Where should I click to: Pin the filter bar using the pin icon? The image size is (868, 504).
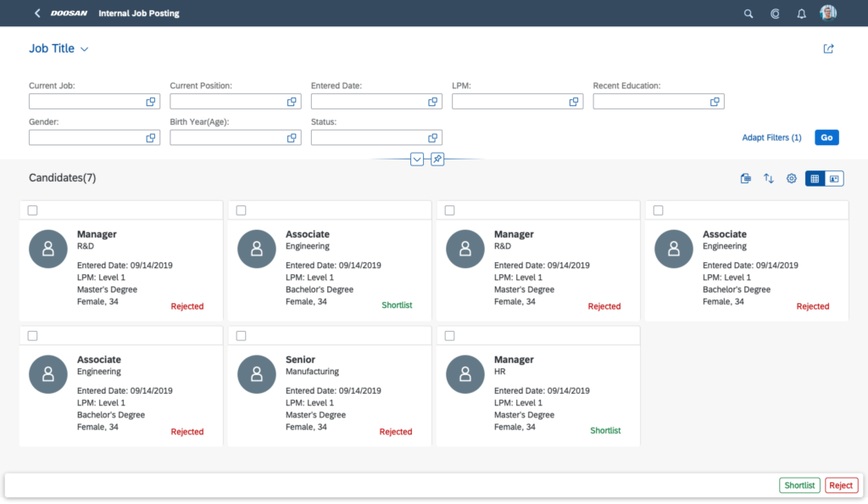click(x=437, y=159)
